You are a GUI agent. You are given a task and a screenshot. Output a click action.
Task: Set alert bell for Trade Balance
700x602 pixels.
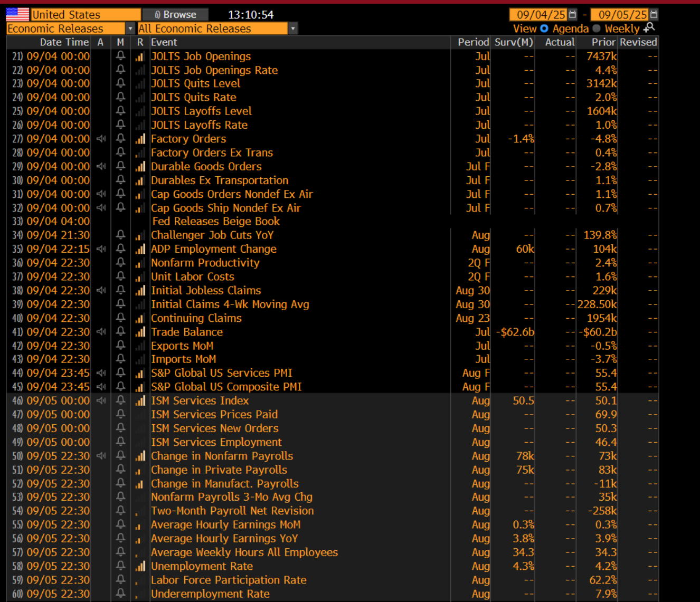(x=121, y=331)
